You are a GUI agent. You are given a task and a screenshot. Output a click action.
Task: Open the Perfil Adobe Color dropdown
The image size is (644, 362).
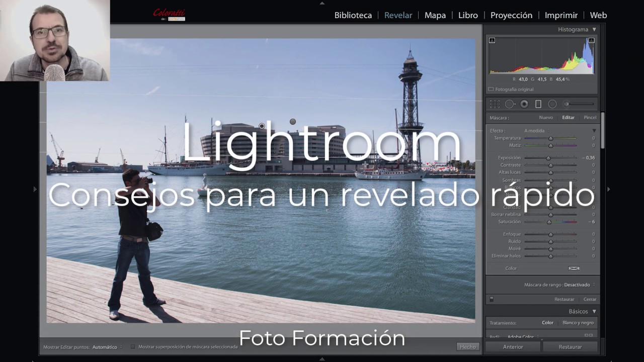[523, 336]
